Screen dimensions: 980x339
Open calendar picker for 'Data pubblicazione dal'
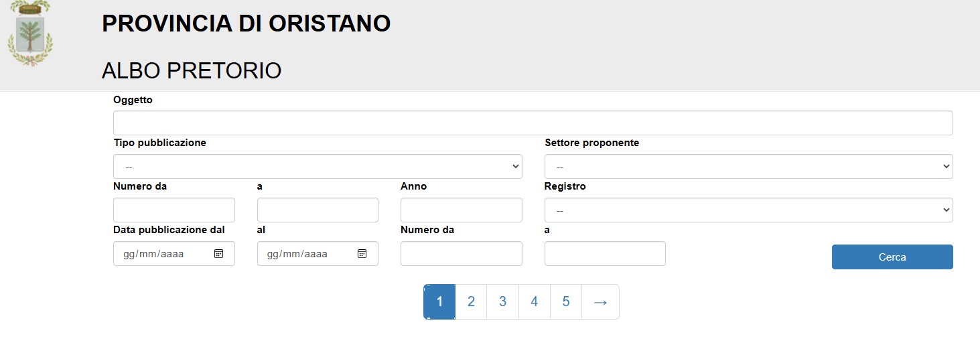point(218,254)
